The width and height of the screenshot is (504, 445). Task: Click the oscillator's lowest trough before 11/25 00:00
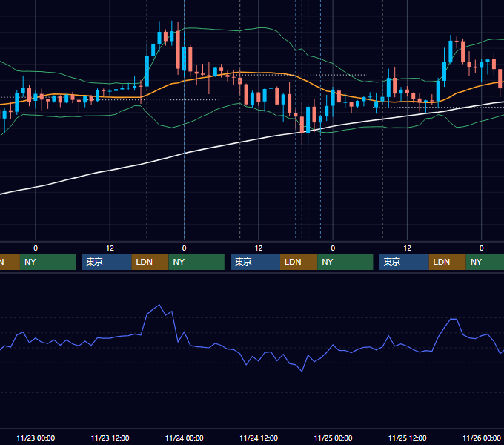coord(302,372)
